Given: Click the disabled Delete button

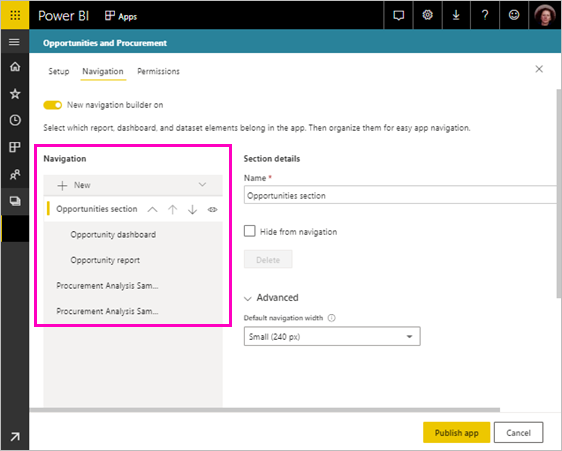Looking at the screenshot, I should pyautogui.click(x=268, y=260).
